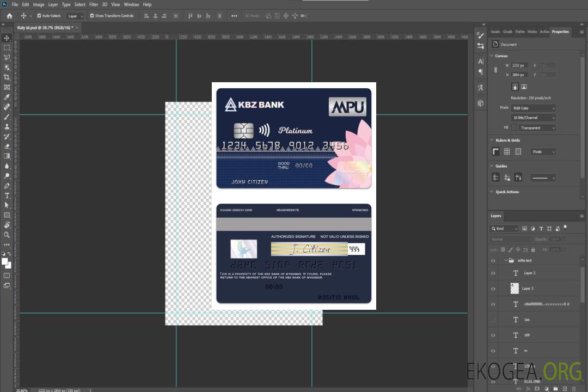The height and width of the screenshot is (392, 588).
Task: Collapse the Canvas section
Action: tap(492, 56)
